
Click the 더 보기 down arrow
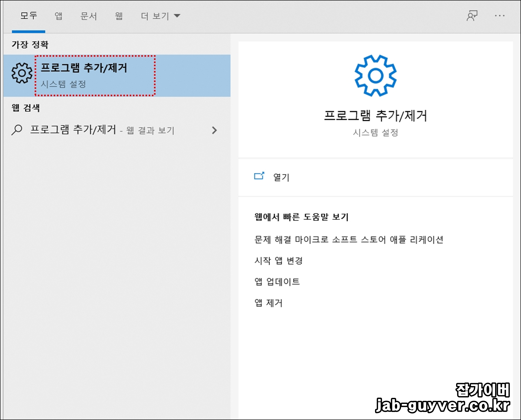click(x=177, y=16)
